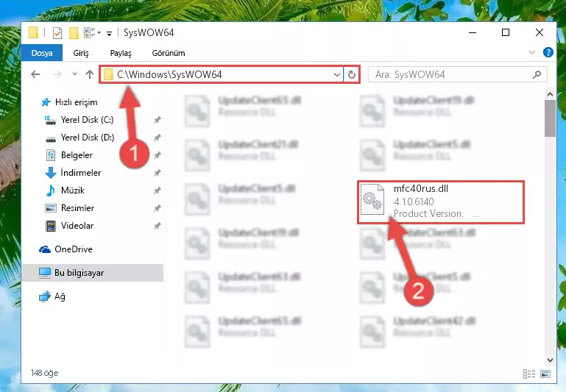Open the Görünüm ribbon tab
566x392 pixels.
[x=169, y=53]
